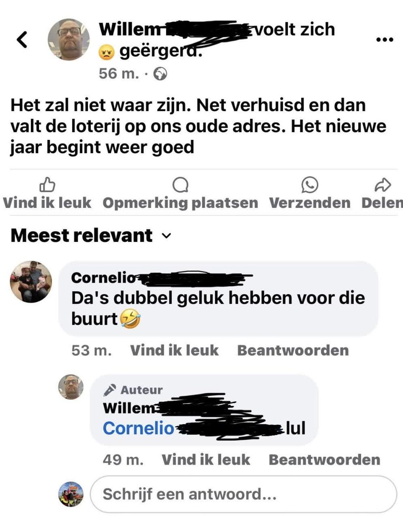The width and height of the screenshot is (403, 532).
Task: Reply to Cornelio's comment via Beantwoorden
Action: click(x=293, y=350)
